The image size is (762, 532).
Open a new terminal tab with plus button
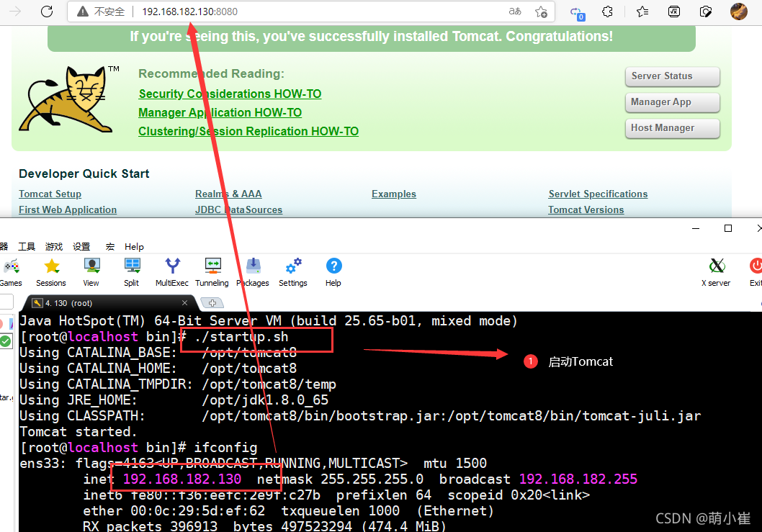[x=212, y=302]
